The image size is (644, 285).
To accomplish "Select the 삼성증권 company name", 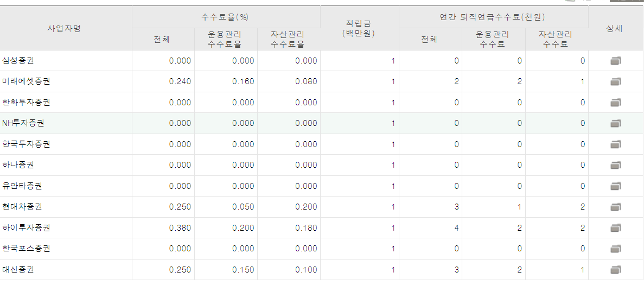I will click(x=18, y=61).
